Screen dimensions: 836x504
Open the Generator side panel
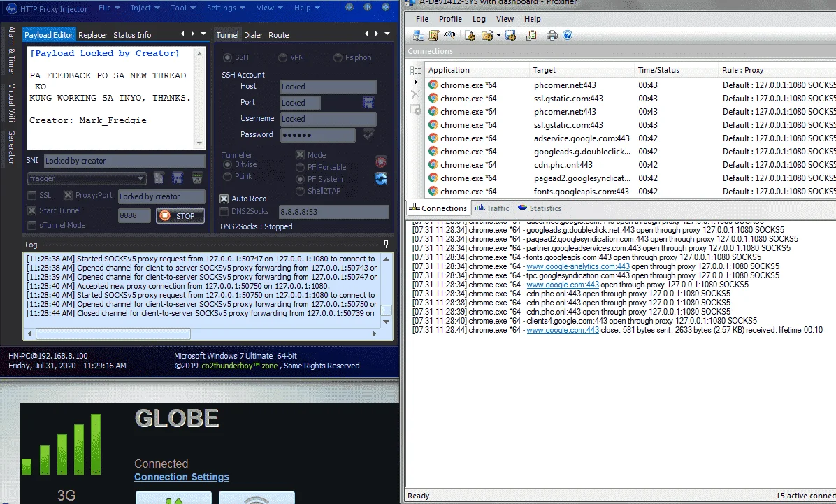point(11,147)
